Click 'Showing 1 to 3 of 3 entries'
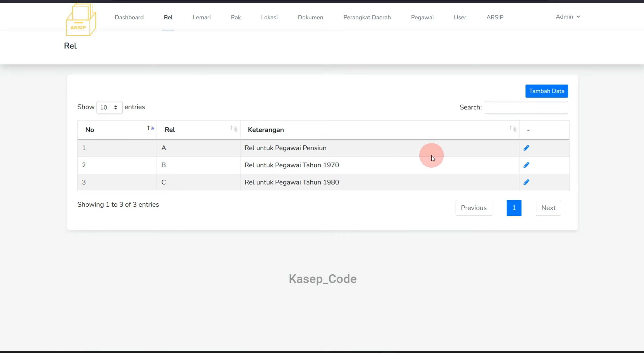 coord(118,204)
